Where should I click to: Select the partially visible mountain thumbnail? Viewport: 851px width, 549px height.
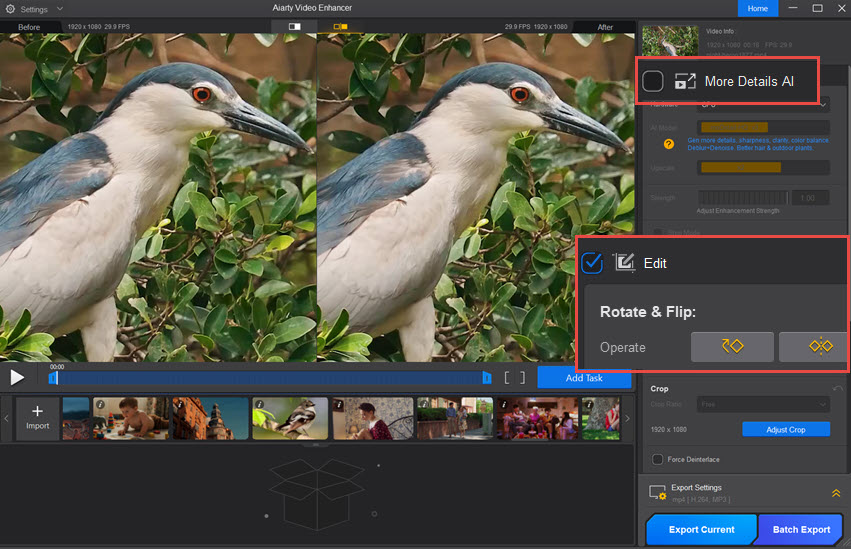click(76, 418)
